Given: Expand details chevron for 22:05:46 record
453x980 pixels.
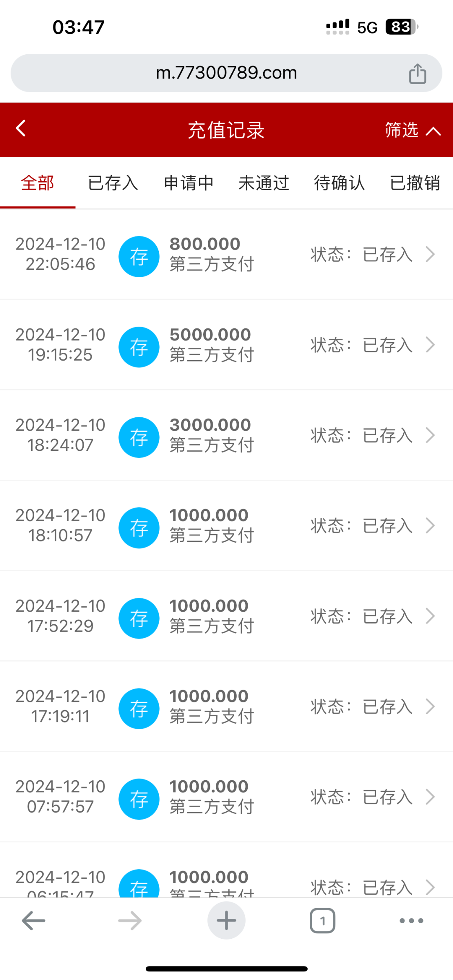Looking at the screenshot, I should [x=430, y=254].
